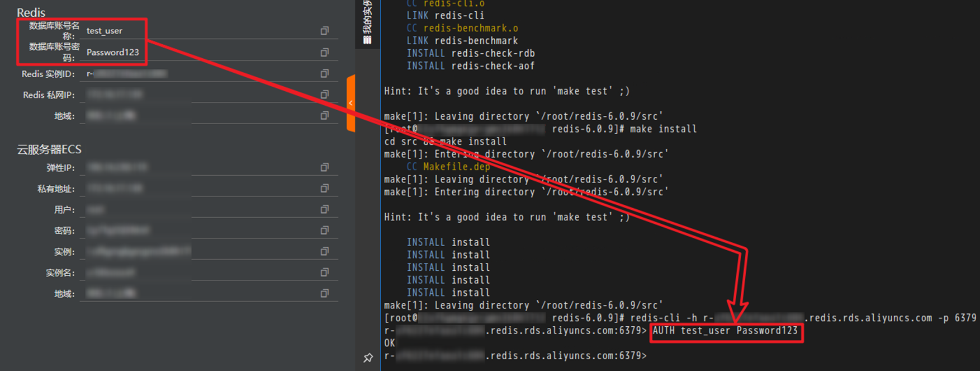
Task: Copy the Redis 私网IP value
Action: [x=324, y=95]
